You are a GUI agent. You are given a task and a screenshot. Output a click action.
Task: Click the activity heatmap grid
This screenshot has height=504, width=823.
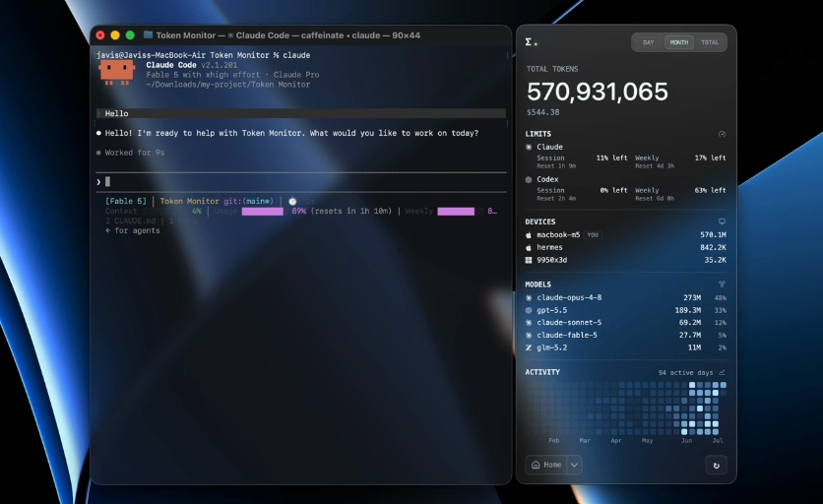pos(627,408)
